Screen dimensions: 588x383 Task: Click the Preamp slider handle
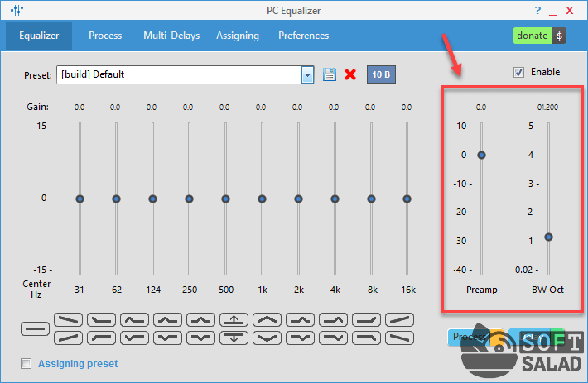point(481,155)
